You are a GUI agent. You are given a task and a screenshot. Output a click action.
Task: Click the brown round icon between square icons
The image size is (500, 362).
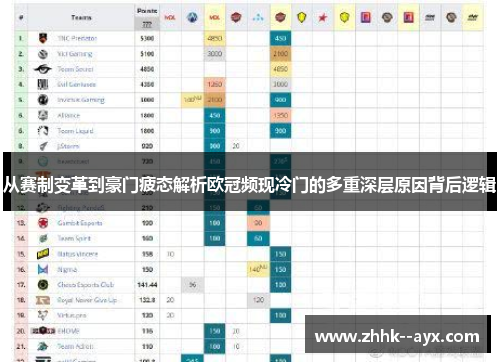(387, 17)
